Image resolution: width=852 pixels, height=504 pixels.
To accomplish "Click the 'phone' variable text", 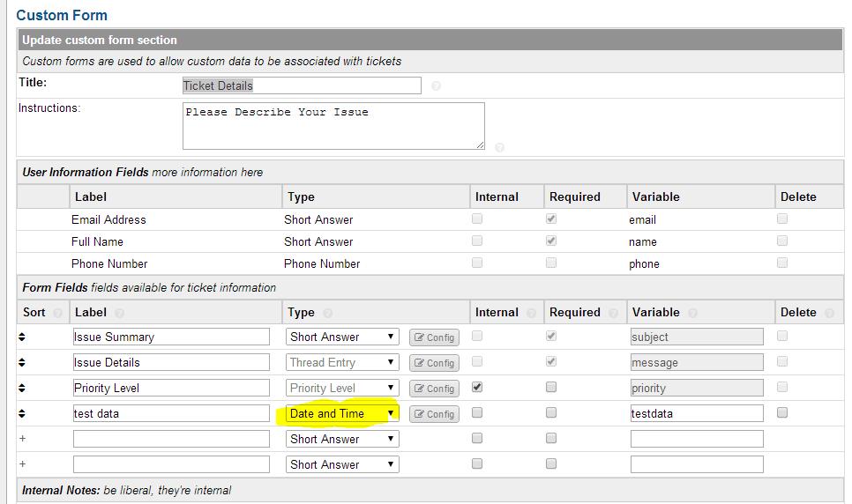I will click(x=644, y=264).
